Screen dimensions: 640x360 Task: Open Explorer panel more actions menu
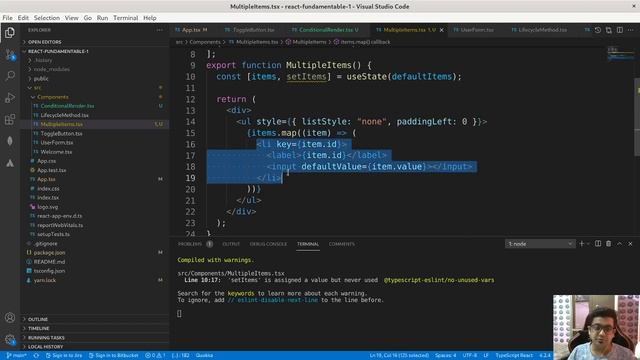point(160,30)
